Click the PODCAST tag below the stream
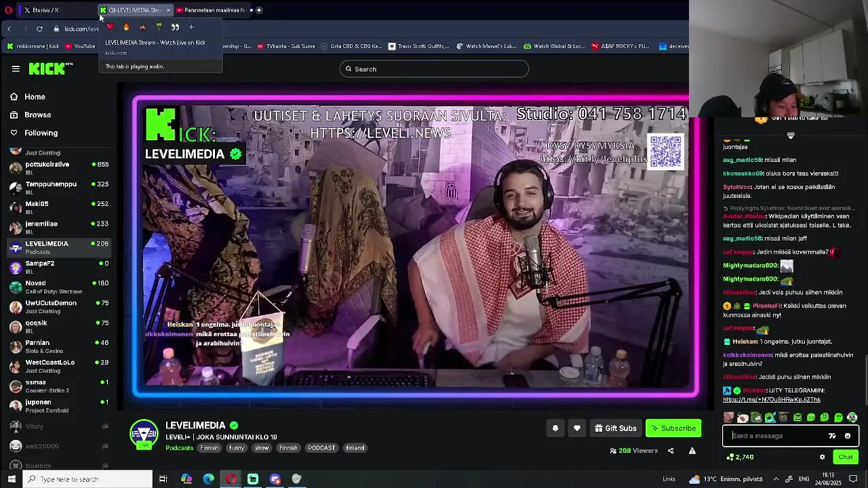Image resolution: width=868 pixels, height=488 pixels. click(x=321, y=448)
